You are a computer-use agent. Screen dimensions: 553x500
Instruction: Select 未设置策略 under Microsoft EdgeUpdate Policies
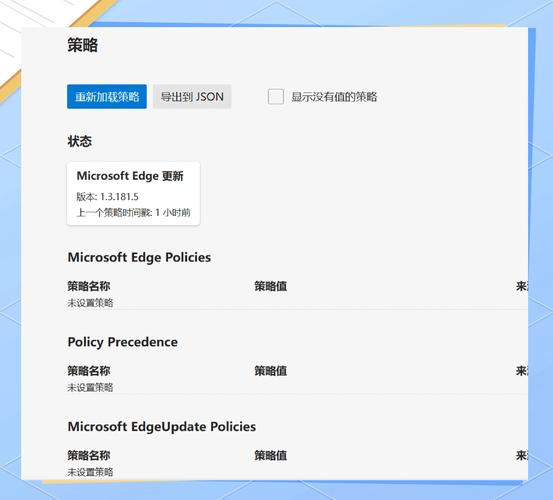point(90,472)
